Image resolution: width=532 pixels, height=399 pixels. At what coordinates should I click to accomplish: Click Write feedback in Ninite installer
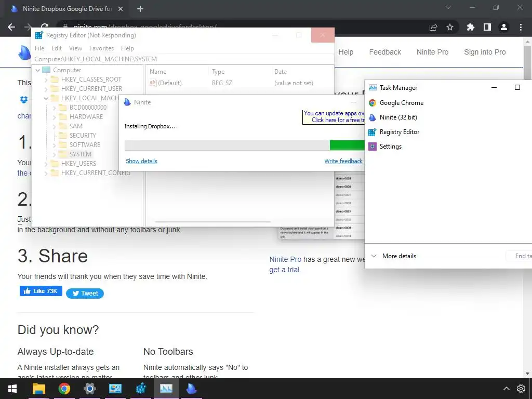point(343,161)
